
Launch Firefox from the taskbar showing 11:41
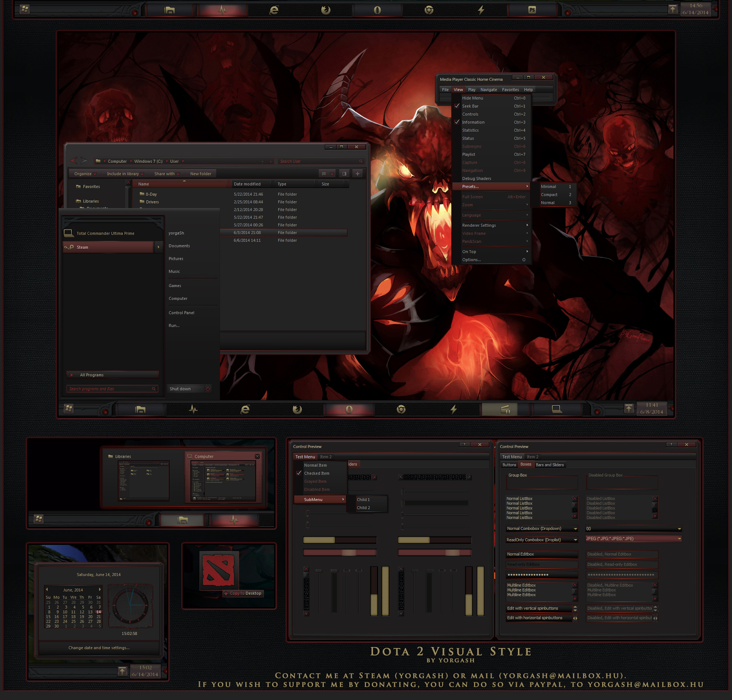pos(297,409)
